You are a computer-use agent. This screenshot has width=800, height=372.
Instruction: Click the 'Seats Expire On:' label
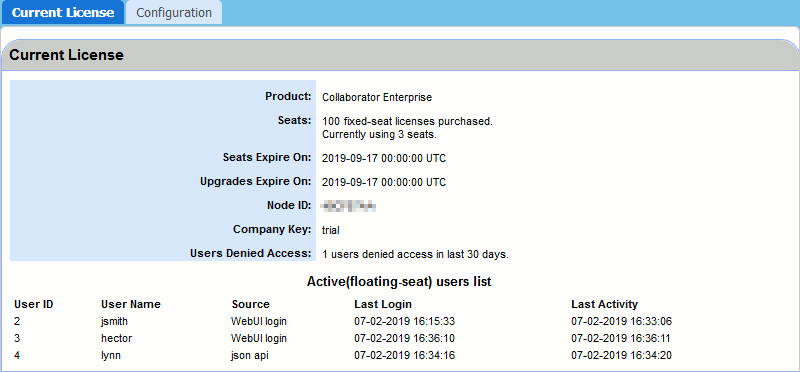point(267,158)
